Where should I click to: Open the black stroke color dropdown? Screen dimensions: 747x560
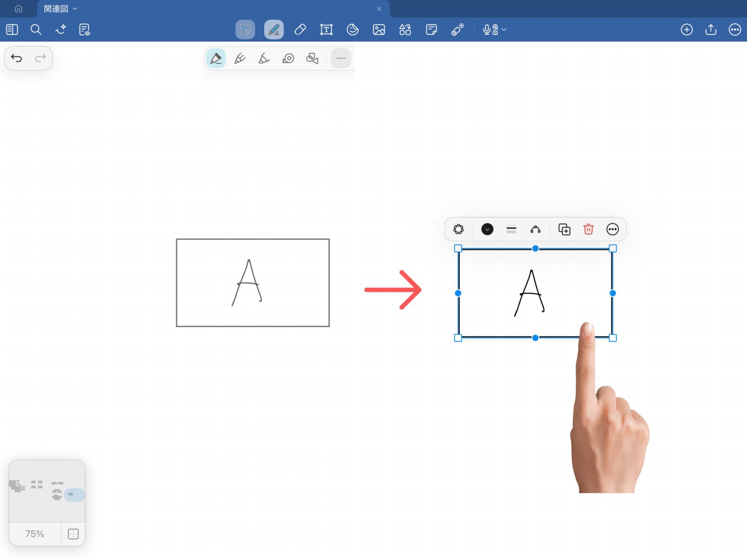click(x=487, y=229)
